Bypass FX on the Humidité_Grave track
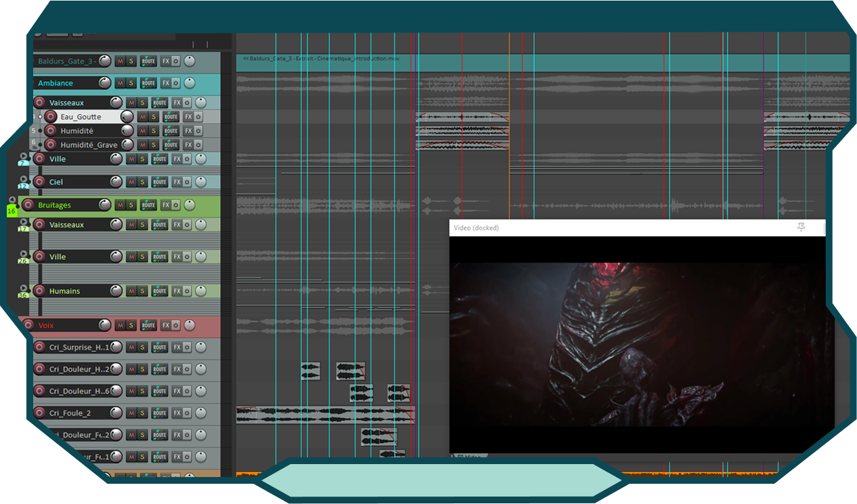Screen dimensions: 857x504 coord(198,145)
